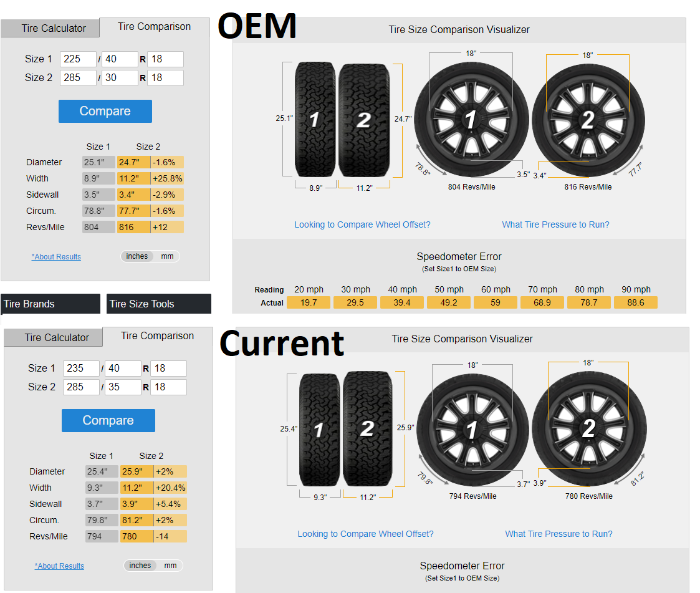
Task: Open the What Tire Pressure to Run link
Action: point(555,224)
